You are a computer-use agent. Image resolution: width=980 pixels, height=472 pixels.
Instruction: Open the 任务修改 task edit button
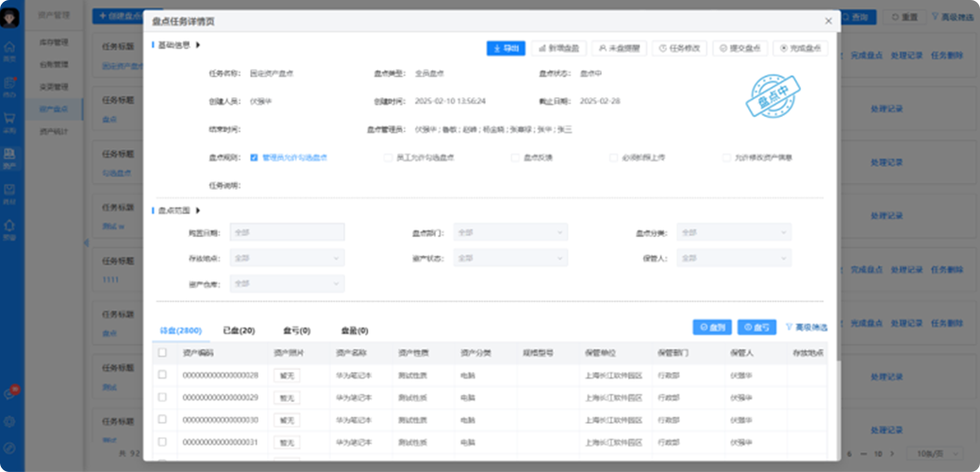point(679,48)
